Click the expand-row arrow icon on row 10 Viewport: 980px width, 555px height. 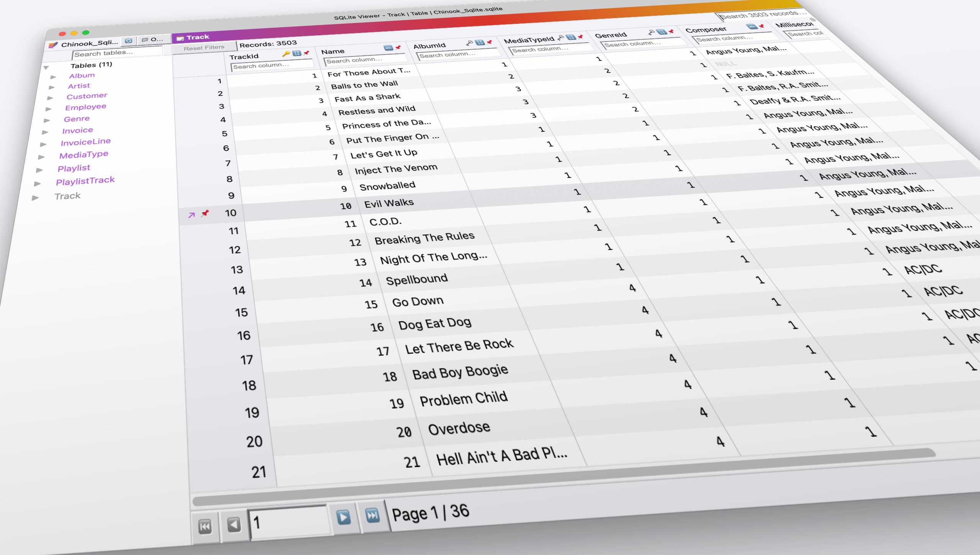click(x=191, y=214)
